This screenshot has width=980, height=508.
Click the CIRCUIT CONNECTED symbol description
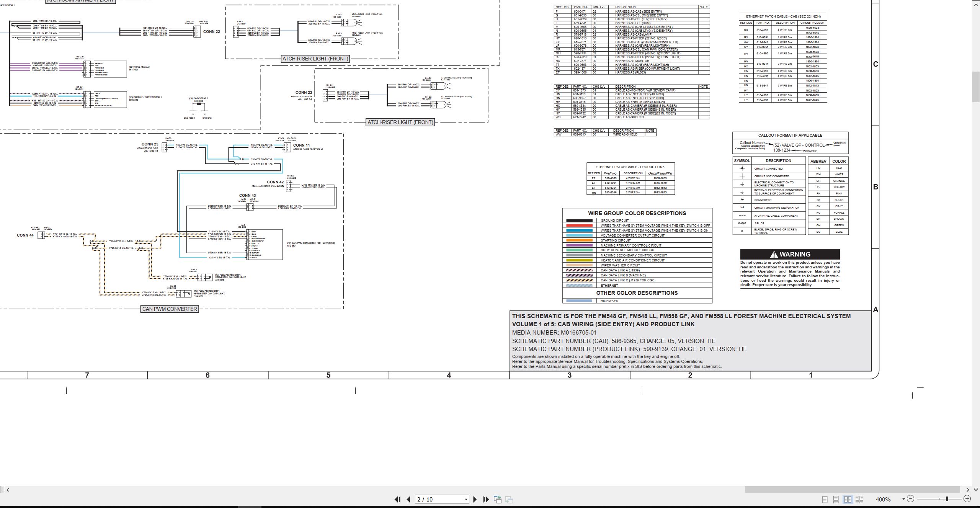[x=768, y=168]
